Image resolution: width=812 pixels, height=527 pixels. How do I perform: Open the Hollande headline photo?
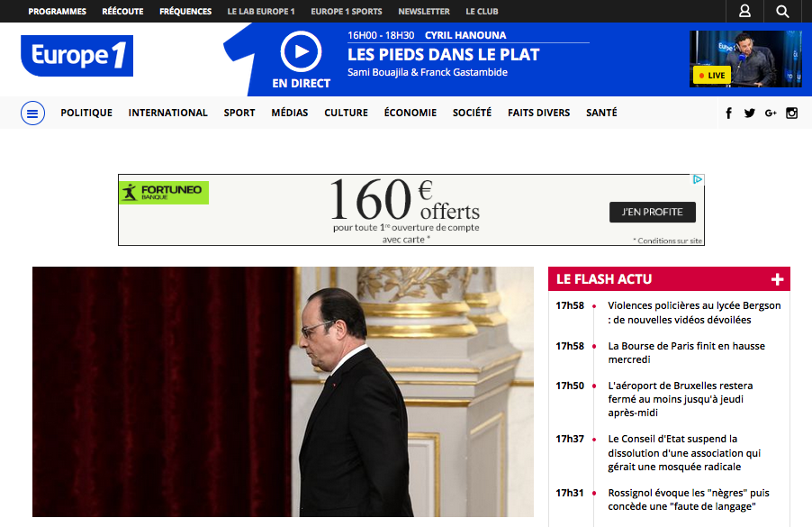[283, 392]
